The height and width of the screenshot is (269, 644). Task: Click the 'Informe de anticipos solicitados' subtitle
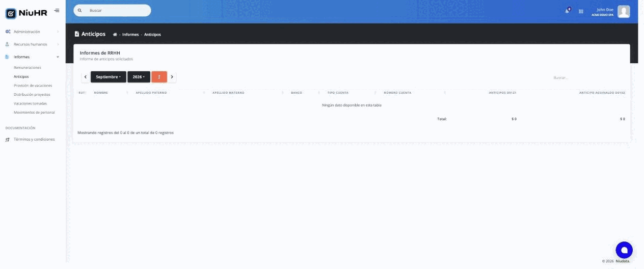(106, 59)
